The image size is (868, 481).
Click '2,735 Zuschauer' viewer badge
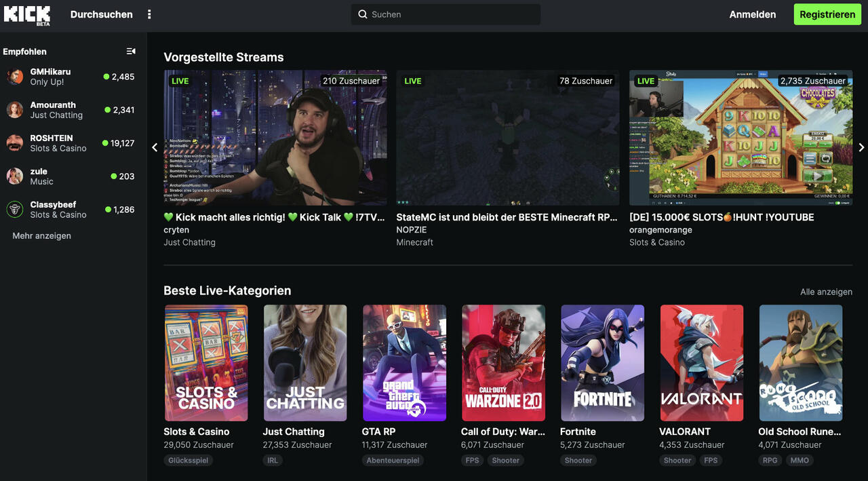pos(813,81)
